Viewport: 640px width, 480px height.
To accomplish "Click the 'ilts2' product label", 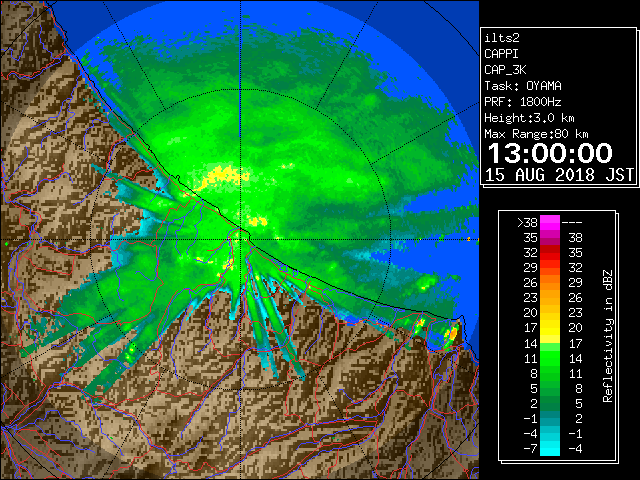I will click(502, 38).
